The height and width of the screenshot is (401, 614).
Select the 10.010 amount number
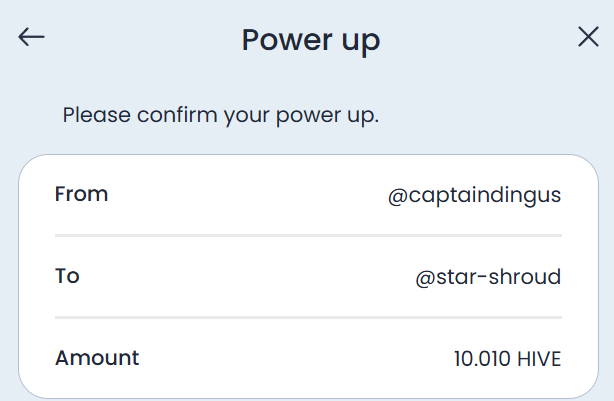pos(482,359)
